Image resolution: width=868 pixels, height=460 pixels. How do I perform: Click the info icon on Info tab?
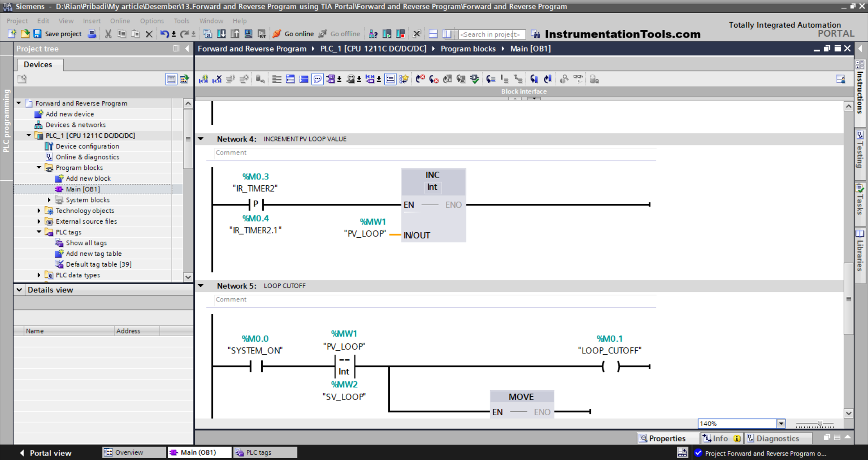pos(737,438)
